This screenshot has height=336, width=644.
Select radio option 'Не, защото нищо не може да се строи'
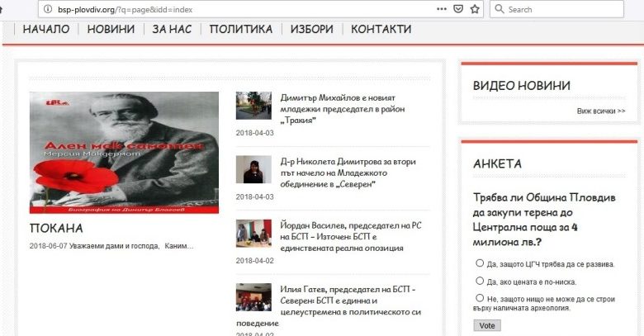[480, 298]
